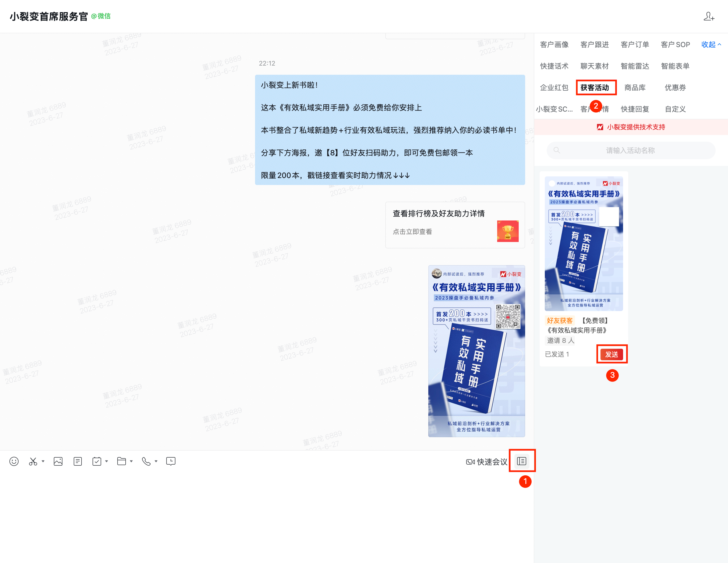Click add member icon at top right

click(709, 16)
